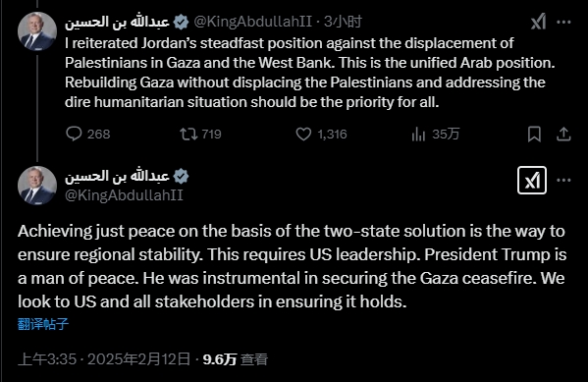
Task: Click the Grok icon on the first tweet
Action: pos(538,22)
